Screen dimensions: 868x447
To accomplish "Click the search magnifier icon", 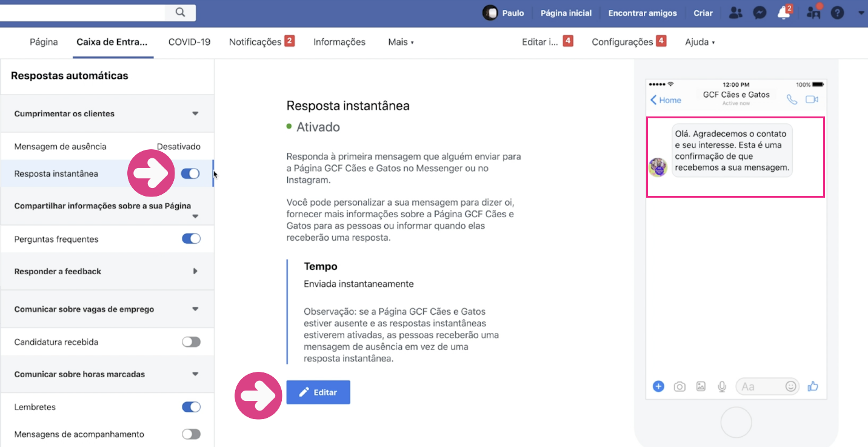I will click(180, 12).
